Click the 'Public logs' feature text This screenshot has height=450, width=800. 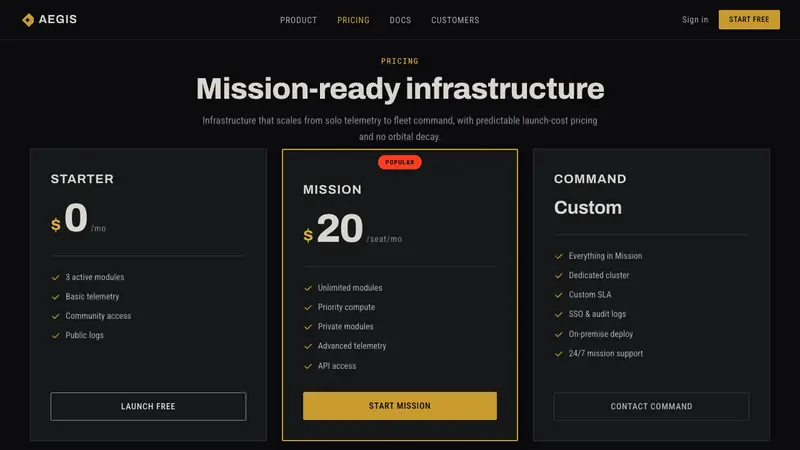(x=85, y=335)
